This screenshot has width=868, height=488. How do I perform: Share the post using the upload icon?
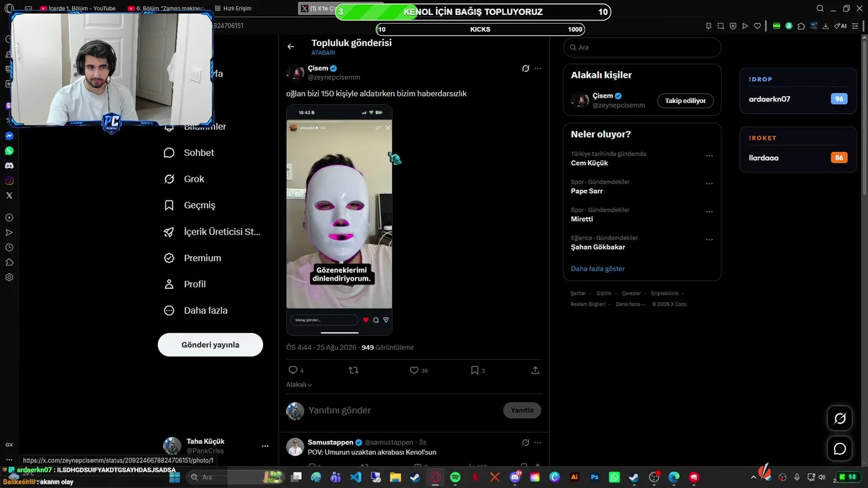535,370
